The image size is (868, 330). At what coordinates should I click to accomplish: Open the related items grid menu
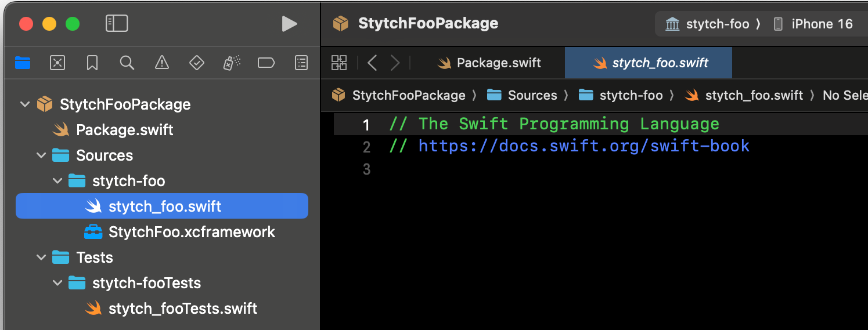point(339,63)
